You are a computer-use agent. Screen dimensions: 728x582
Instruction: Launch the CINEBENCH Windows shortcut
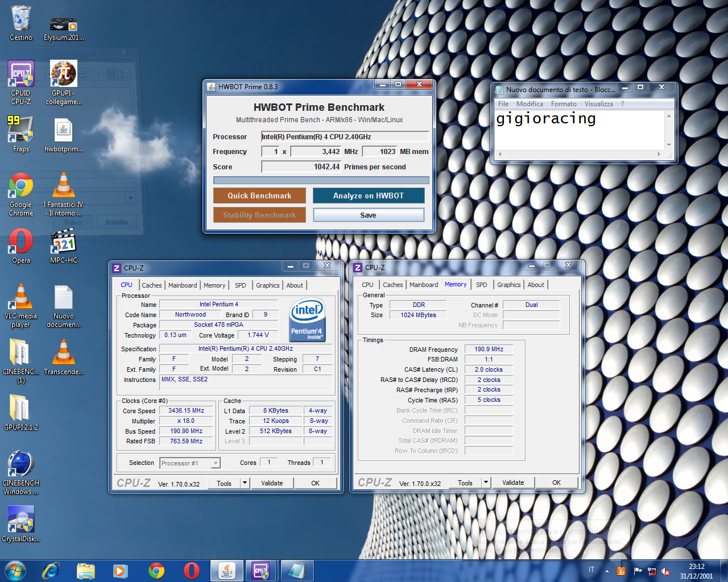[21, 473]
